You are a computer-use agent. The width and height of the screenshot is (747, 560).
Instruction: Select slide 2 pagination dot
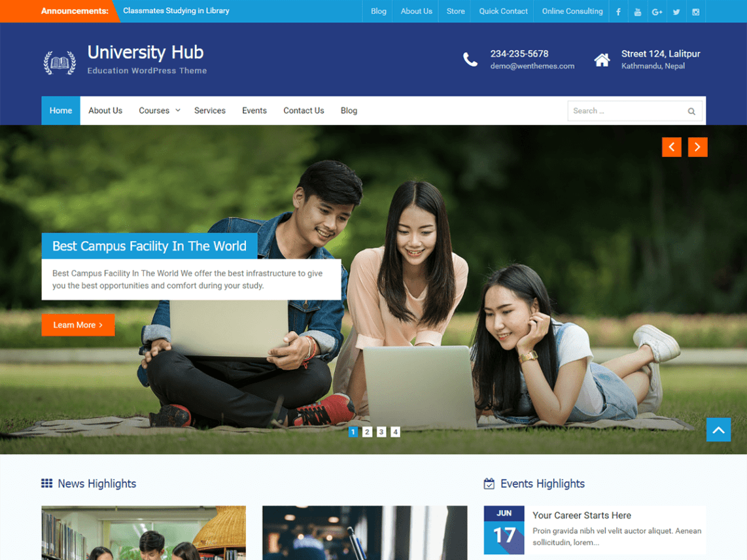pos(367,432)
